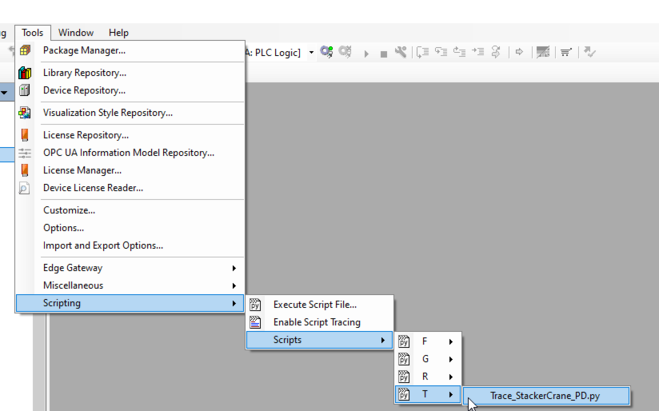Click the Library Repository books icon

point(25,73)
